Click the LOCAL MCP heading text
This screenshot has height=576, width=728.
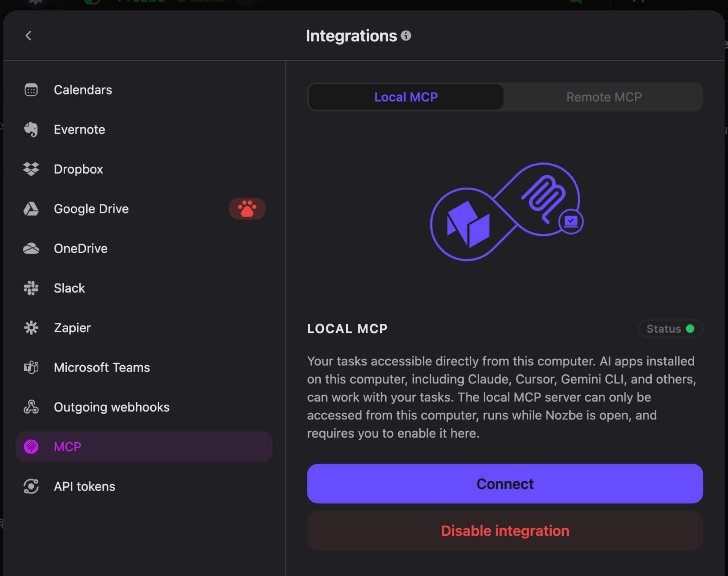click(x=347, y=329)
